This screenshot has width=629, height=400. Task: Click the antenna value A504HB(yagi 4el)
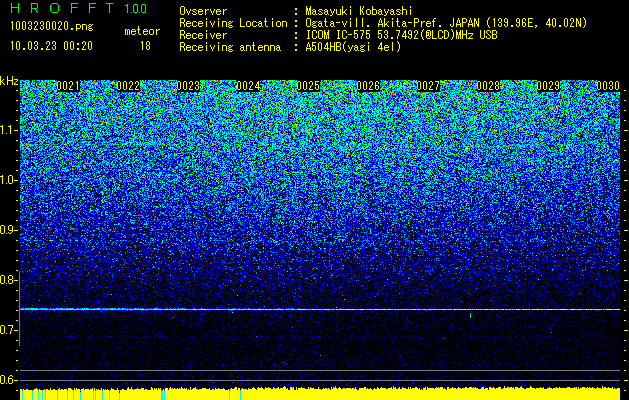(x=353, y=47)
